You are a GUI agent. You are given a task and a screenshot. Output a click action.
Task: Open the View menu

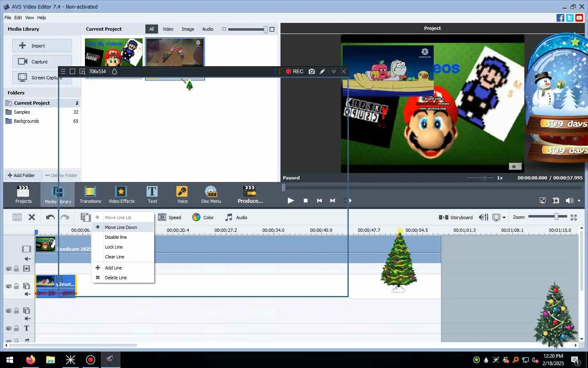click(29, 18)
